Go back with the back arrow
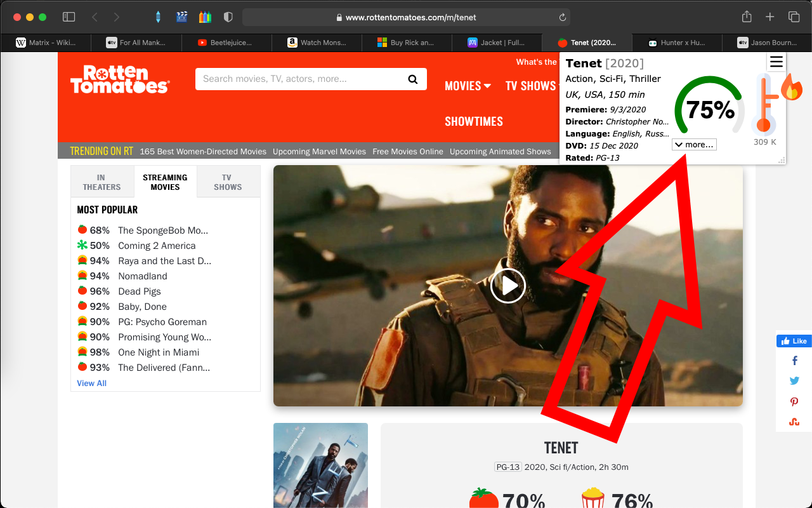 point(95,17)
